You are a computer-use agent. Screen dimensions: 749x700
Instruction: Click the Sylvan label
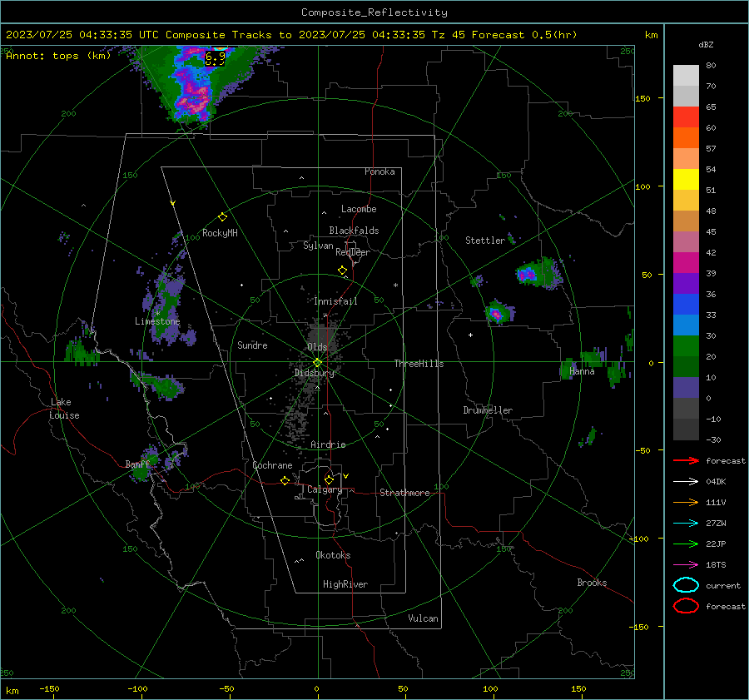(x=318, y=246)
